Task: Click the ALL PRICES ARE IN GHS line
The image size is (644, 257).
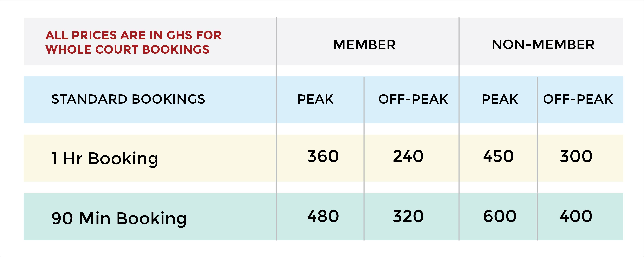Action: point(134,35)
